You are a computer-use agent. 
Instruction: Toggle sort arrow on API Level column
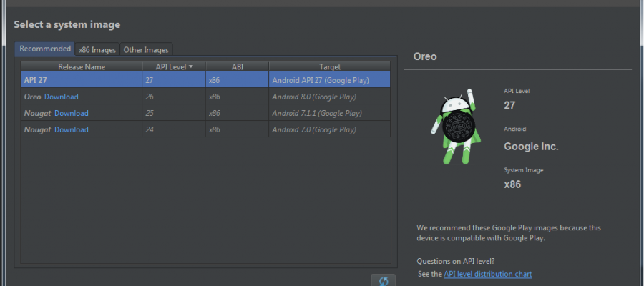point(191,66)
